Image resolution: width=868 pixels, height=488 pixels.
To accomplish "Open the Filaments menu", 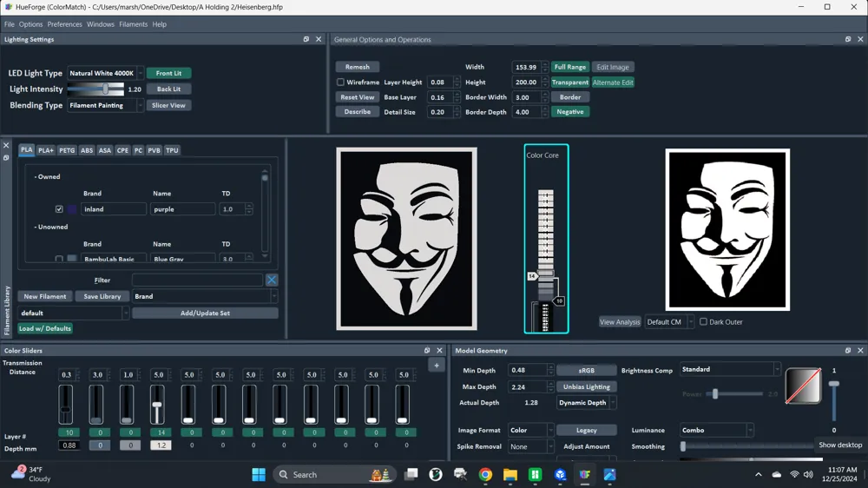I will point(134,24).
